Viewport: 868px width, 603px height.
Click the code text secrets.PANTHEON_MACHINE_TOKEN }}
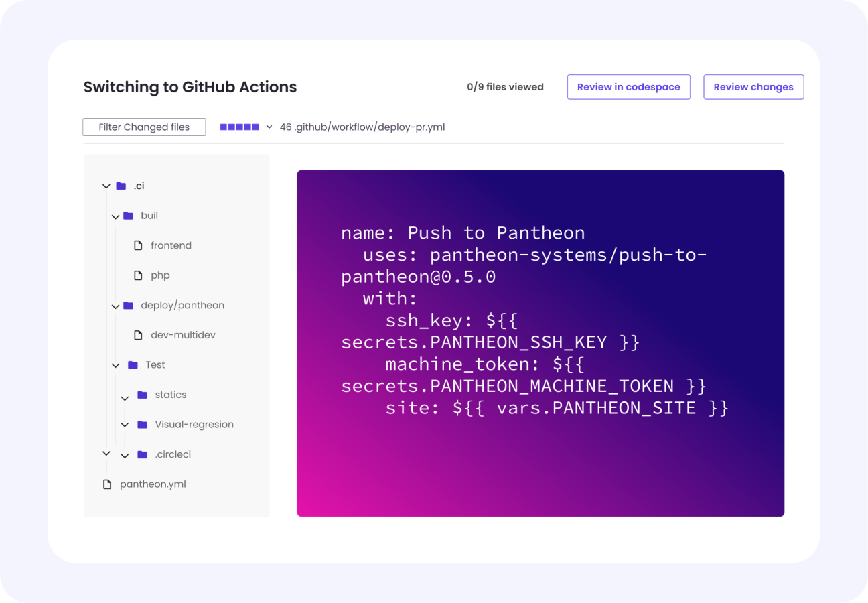(524, 386)
